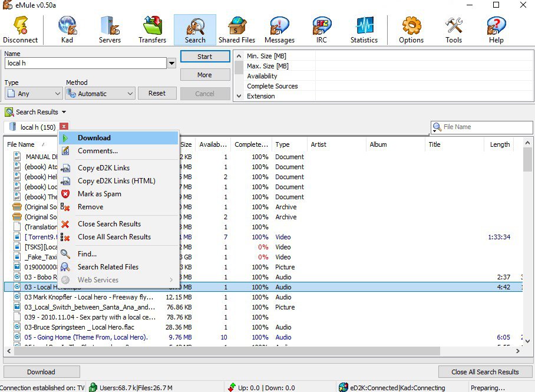Click the up/down transfer arrows status icon

232,387
